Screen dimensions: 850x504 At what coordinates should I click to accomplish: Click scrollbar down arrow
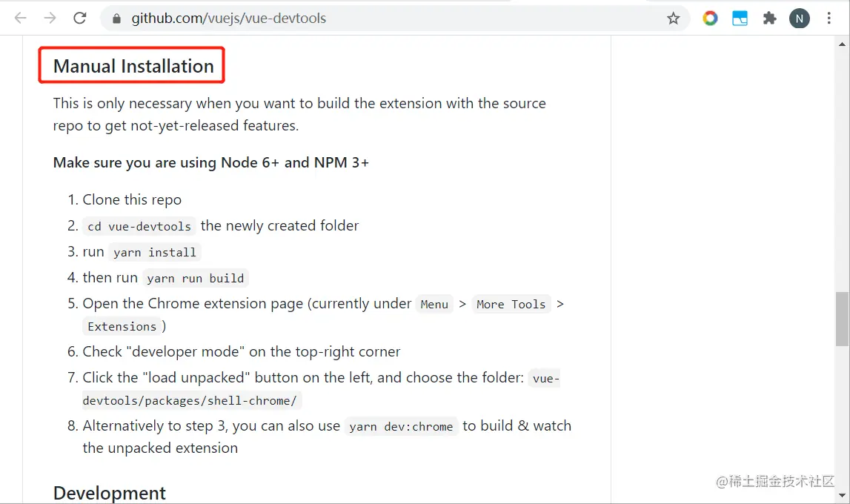pos(842,495)
